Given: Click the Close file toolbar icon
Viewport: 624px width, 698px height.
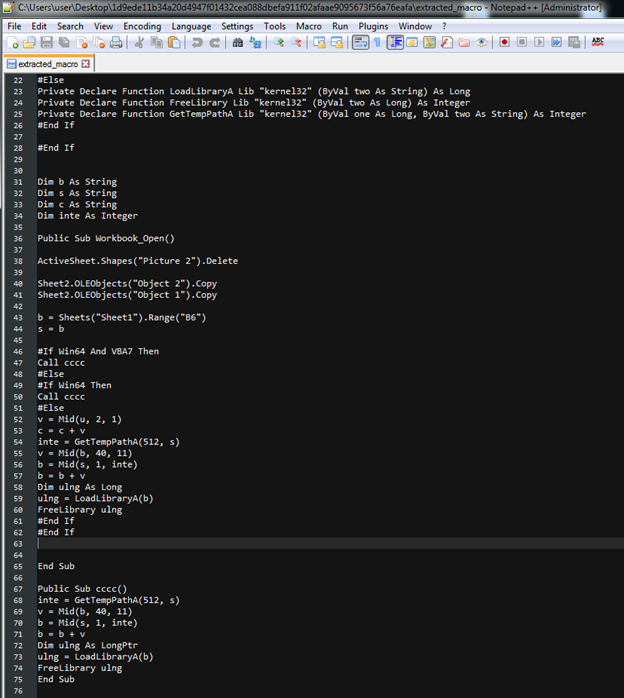Looking at the screenshot, I should 81,42.
